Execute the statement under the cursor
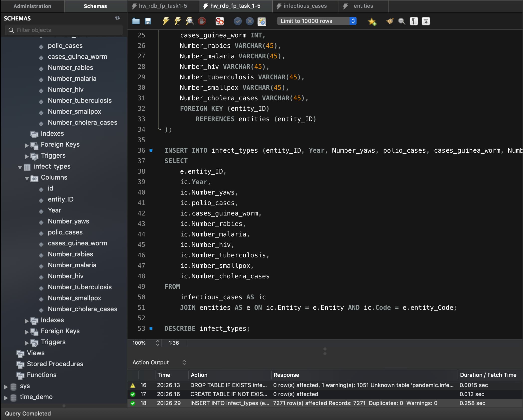The width and height of the screenshot is (523, 420). tap(177, 21)
